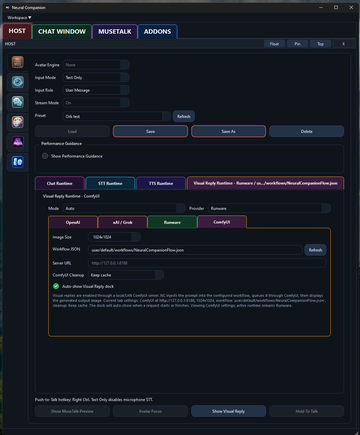This screenshot has height=435, width=360.
Task: Click the Show MuseTalk Preview button
Action: pyautogui.click(x=72, y=411)
